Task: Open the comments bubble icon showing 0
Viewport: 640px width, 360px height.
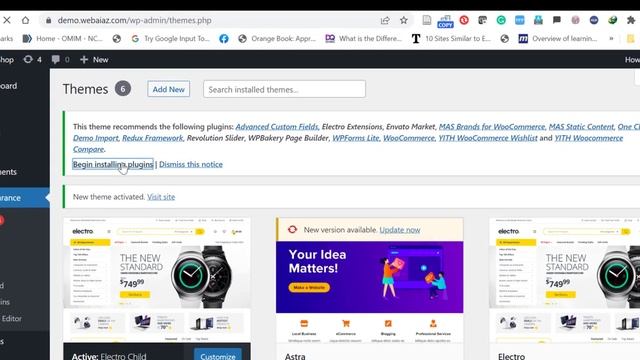Action: (x=60, y=60)
